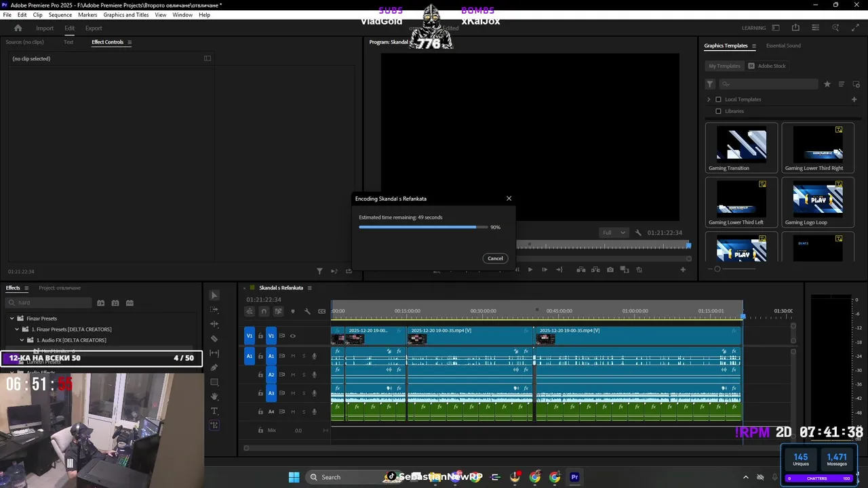Screen dimensions: 868x488
Task: Toggle Linked Selection in timeline
Action: click(278, 311)
